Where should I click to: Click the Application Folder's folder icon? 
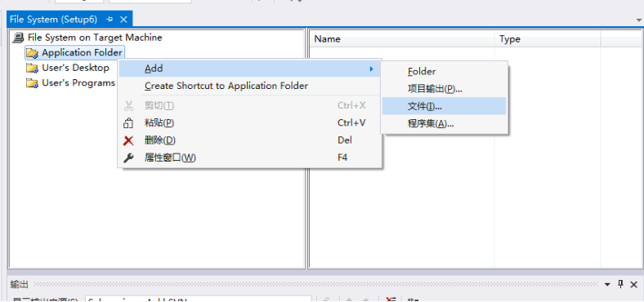[32, 53]
